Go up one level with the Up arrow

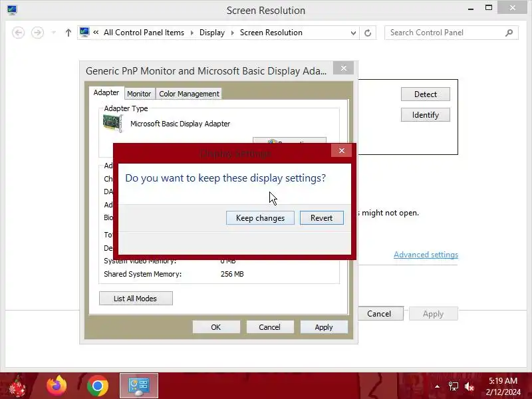68,33
